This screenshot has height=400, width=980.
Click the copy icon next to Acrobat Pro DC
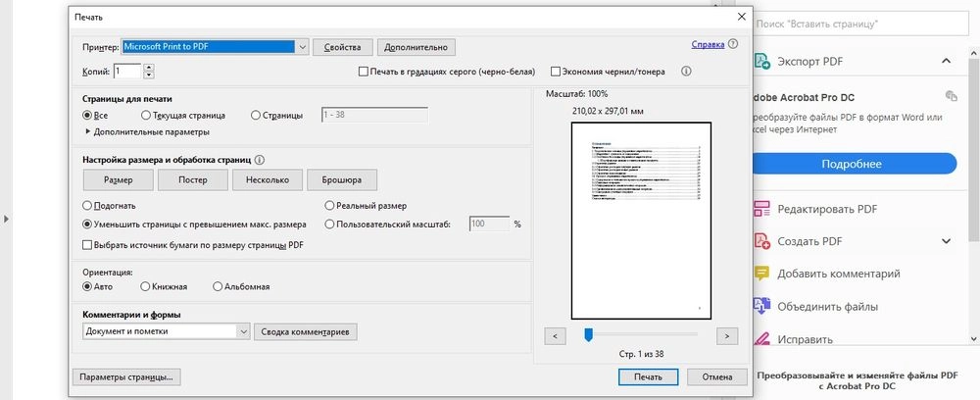pyautogui.click(x=952, y=96)
